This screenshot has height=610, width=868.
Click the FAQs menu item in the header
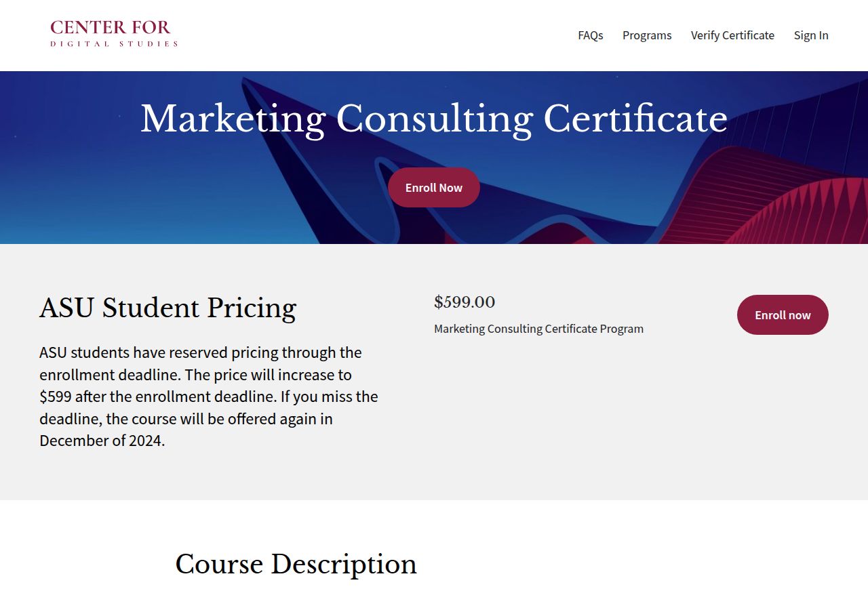tap(590, 35)
